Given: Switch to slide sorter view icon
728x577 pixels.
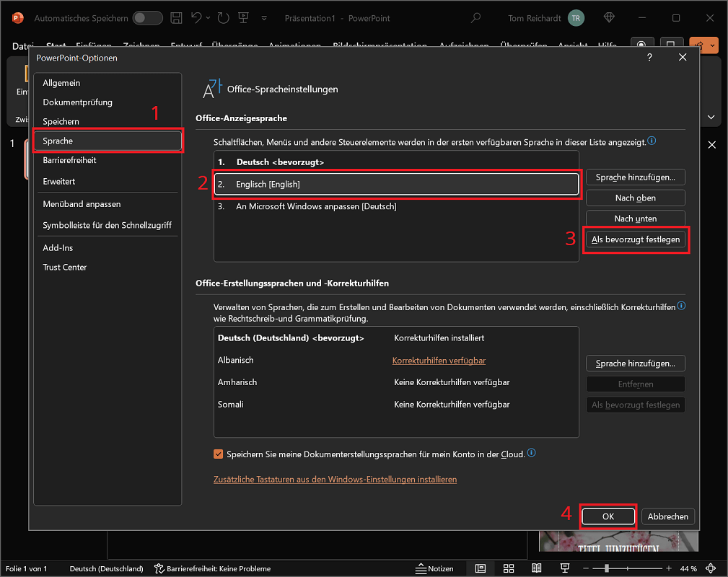Looking at the screenshot, I should click(x=509, y=568).
